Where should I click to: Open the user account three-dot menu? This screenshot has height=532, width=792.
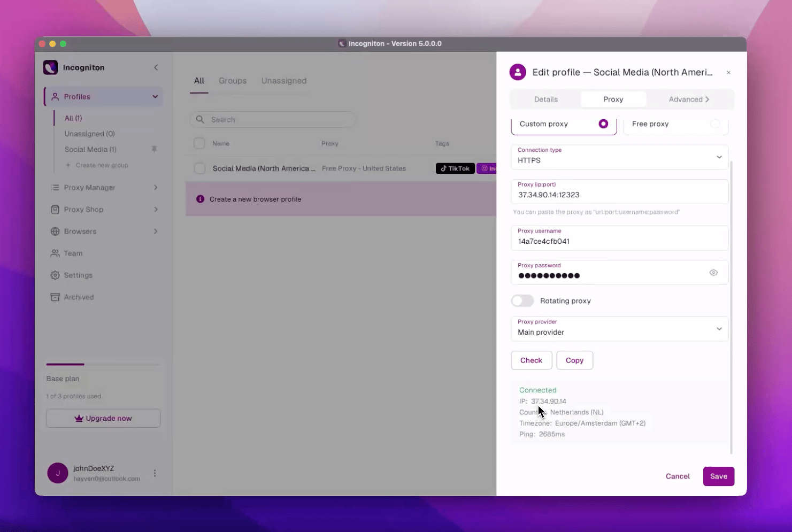155,473
